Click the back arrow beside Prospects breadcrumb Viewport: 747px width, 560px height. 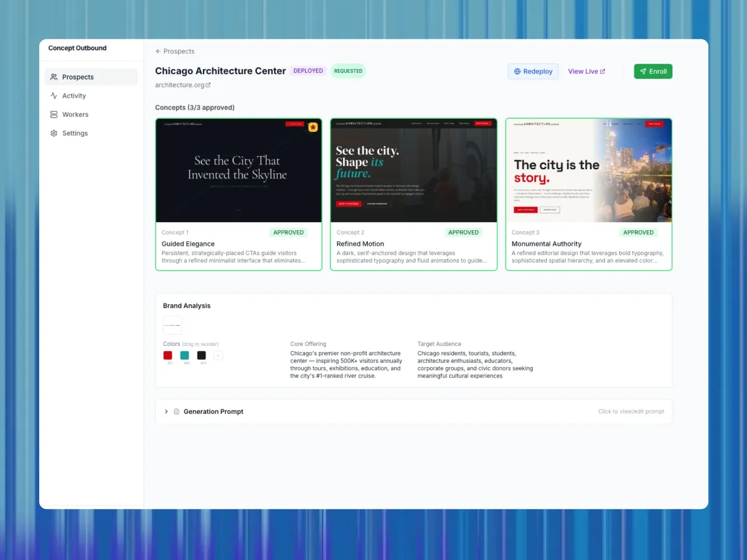point(158,52)
